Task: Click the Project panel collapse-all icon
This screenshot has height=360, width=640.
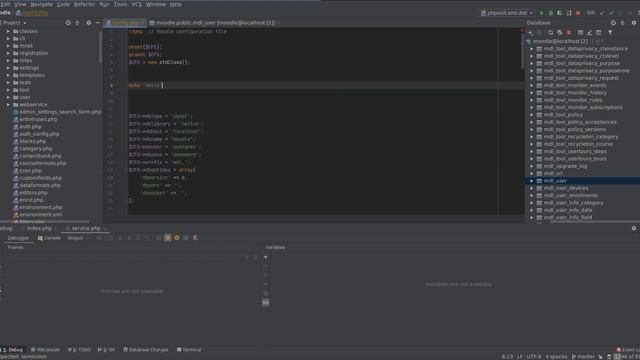Action: 77,23
